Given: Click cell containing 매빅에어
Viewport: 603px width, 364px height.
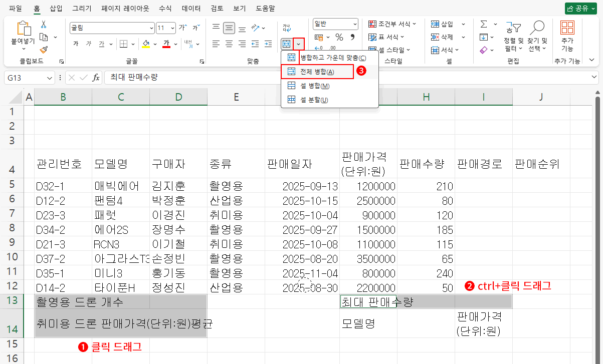Looking at the screenshot, I should point(120,187).
